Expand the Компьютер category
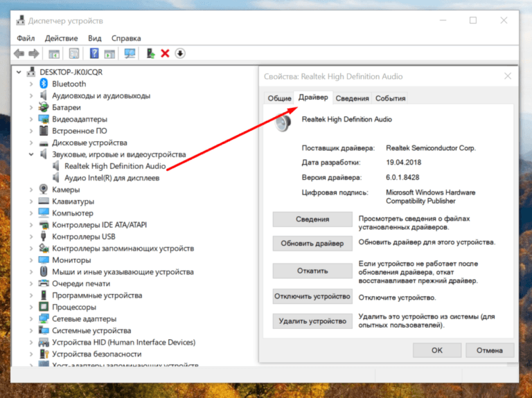This screenshot has height=398, width=532. pos(31,213)
